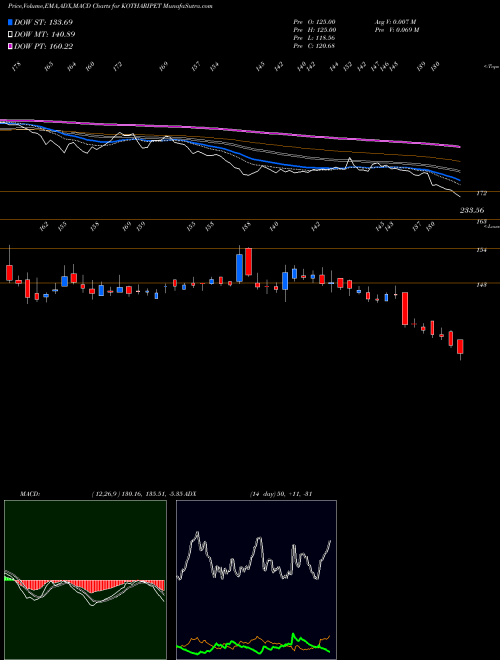Click the 148 price axis label
Image resolution: width=500 pixels, height=660 pixels.
(x=481, y=285)
